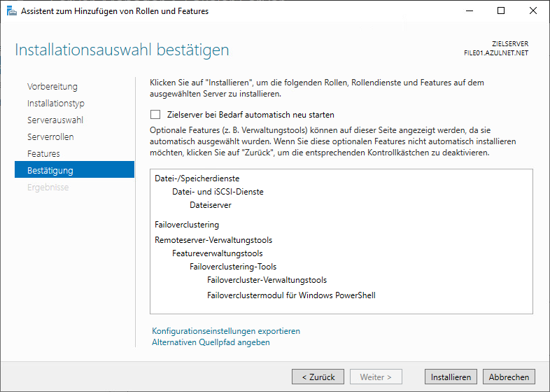Select Failoverclustering entry in list
Image resolution: width=550 pixels, height=392 pixels.
point(187,225)
